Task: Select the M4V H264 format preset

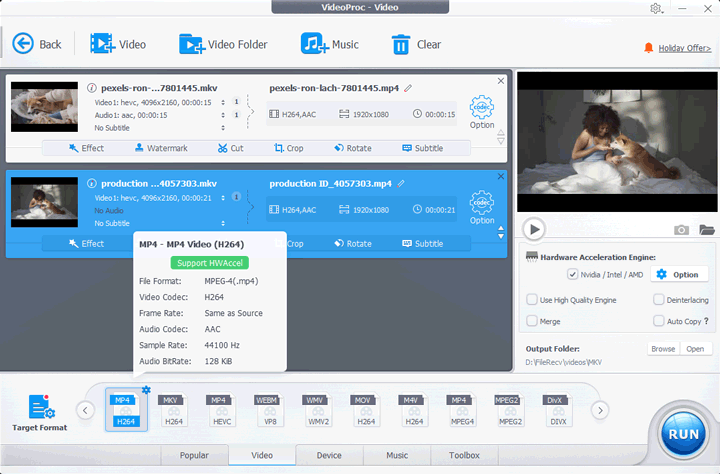Action: tap(414, 410)
